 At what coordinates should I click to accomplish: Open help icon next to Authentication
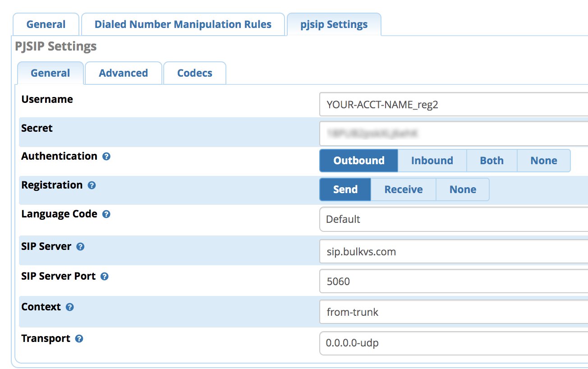(x=106, y=157)
